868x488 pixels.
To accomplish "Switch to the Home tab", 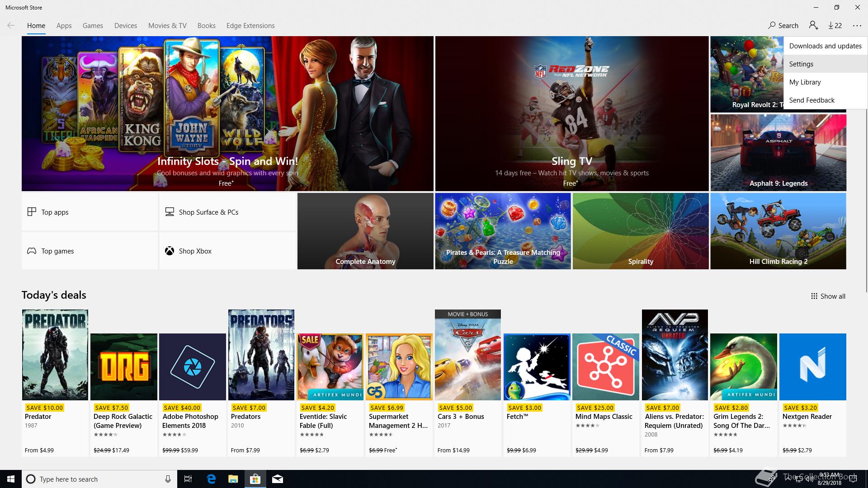I will pyautogui.click(x=36, y=26).
